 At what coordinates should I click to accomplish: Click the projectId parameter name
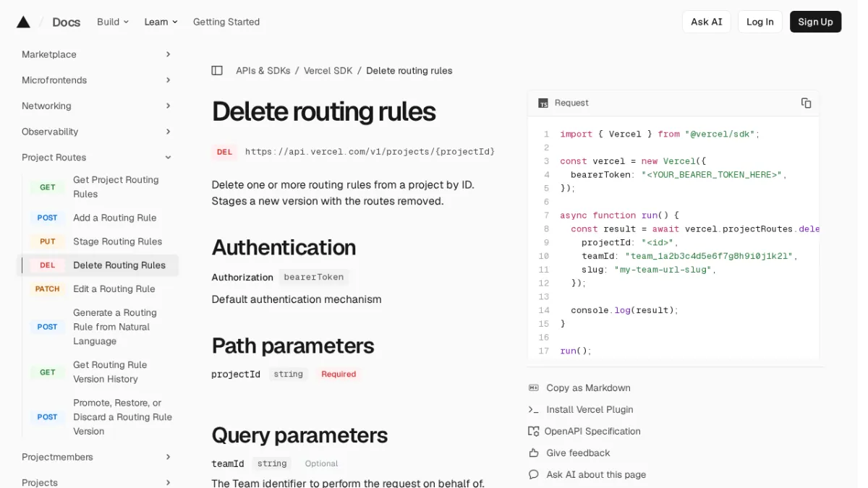pyautogui.click(x=236, y=374)
